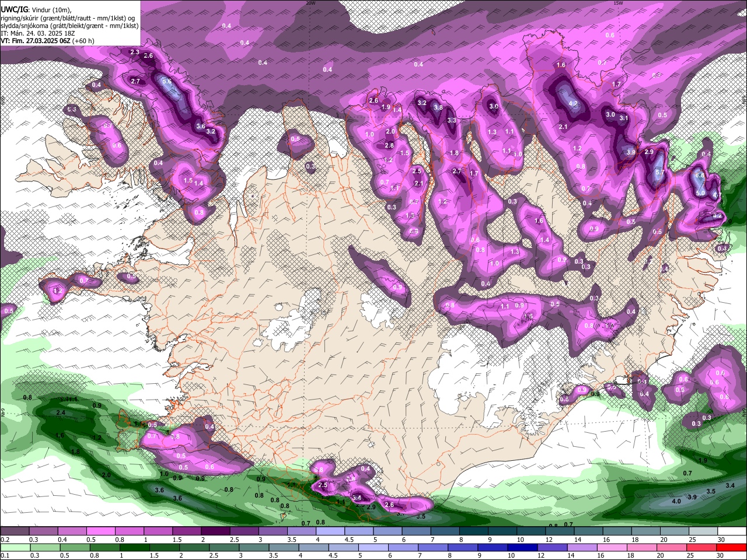Screen dimensions: 747x560
Task: Click the 2.8 precipitation value on the map
Action: pos(389,146)
